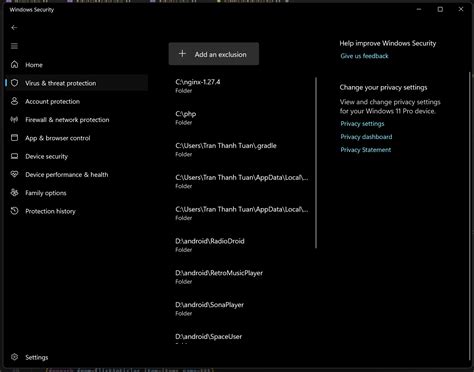Open the hamburger navigation menu
The width and height of the screenshot is (474, 372).
pyautogui.click(x=14, y=46)
